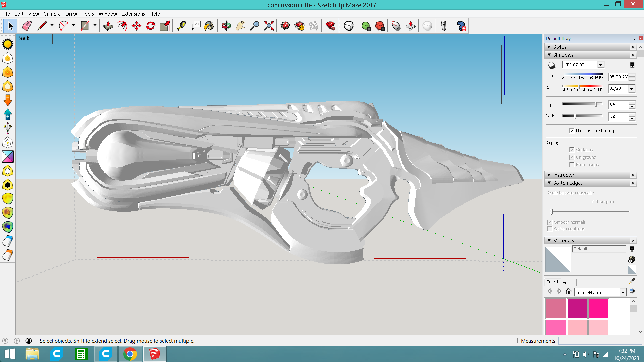Pick the Eraser tool in top toolbar
This screenshot has width=644, height=362.
27,26
